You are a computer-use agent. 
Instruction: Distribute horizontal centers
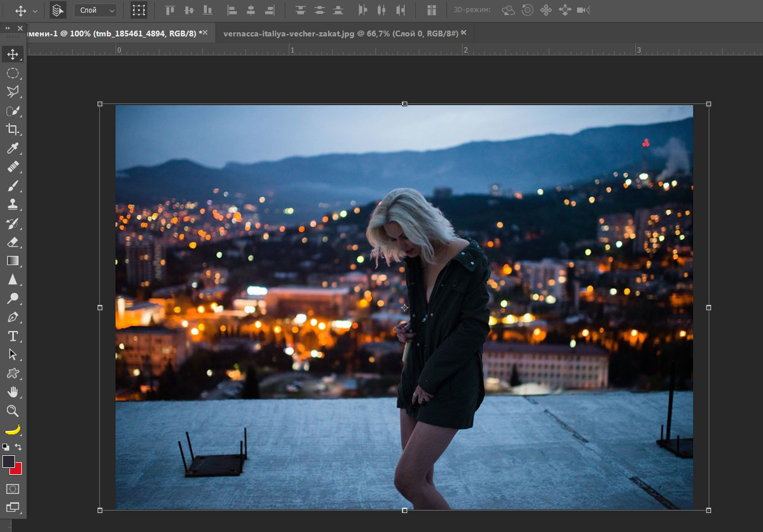coord(381,10)
